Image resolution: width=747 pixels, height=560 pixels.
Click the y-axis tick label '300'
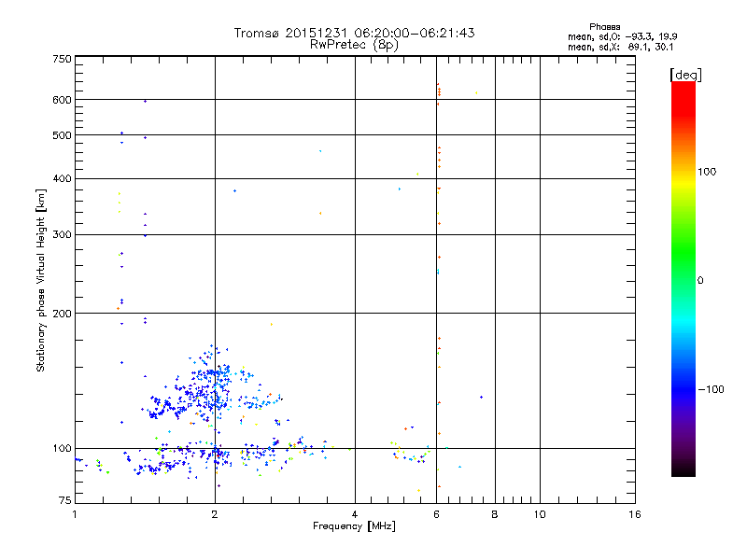click(62, 235)
